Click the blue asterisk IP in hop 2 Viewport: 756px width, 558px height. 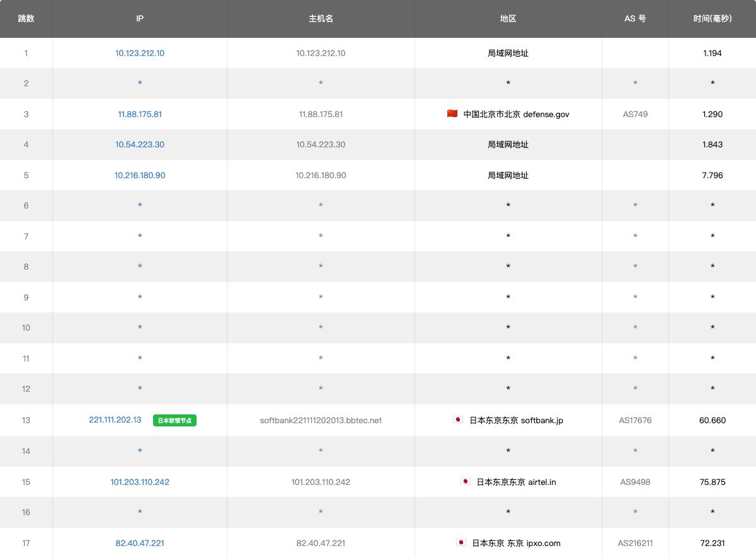[x=140, y=84]
